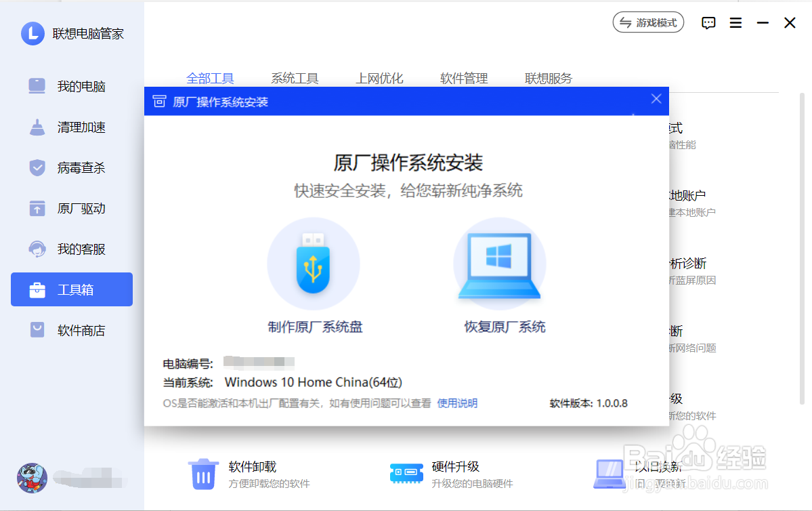Open 原厂驱动 in the sidebar
812x511 pixels.
click(72, 208)
